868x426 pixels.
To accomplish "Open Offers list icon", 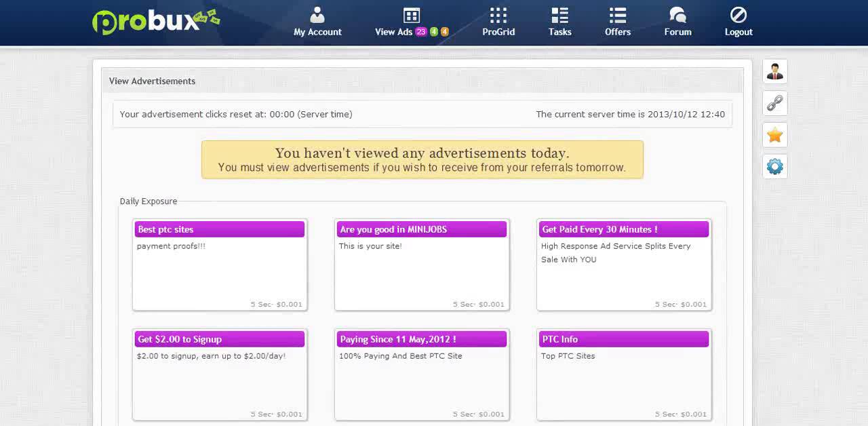I will point(618,15).
